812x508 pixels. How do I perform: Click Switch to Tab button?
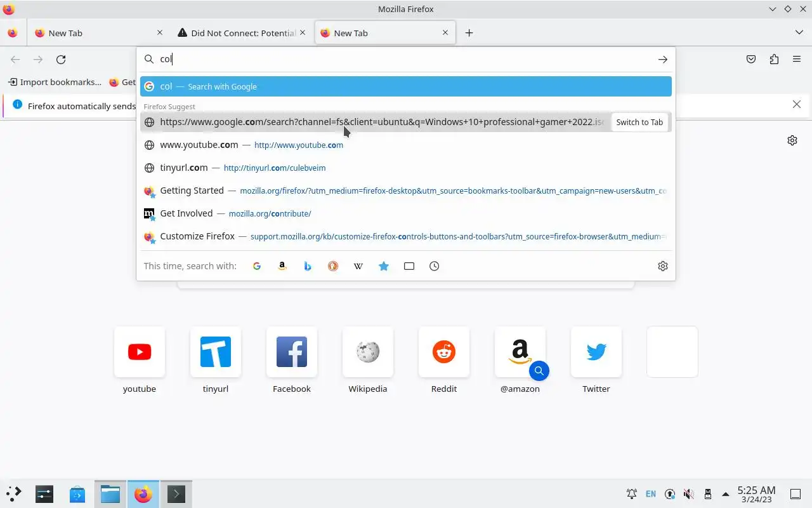639,122
